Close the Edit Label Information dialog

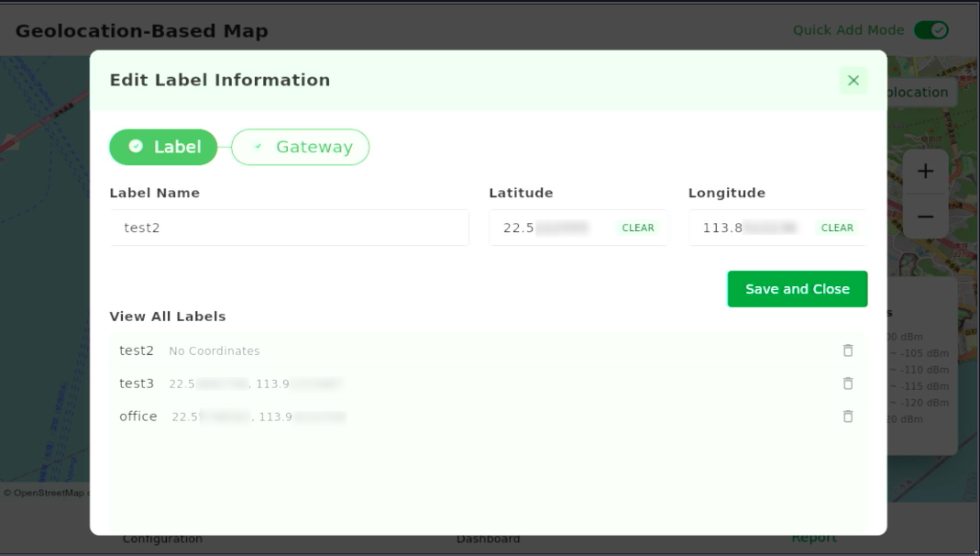853,81
